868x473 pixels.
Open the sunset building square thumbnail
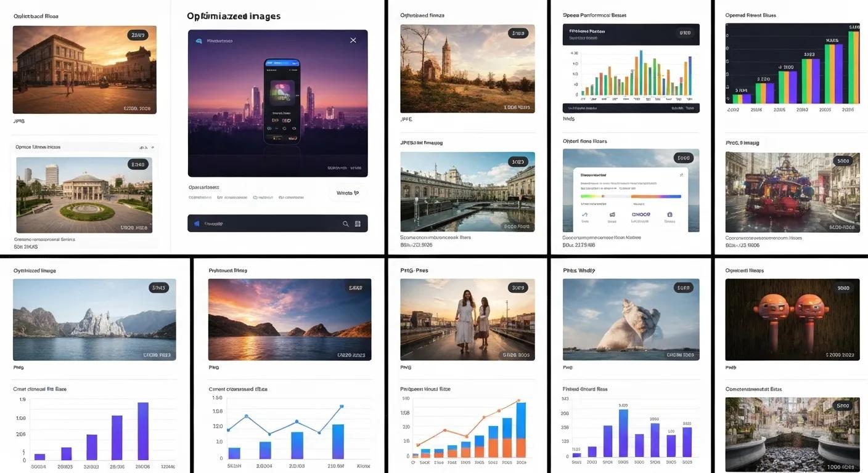point(84,70)
